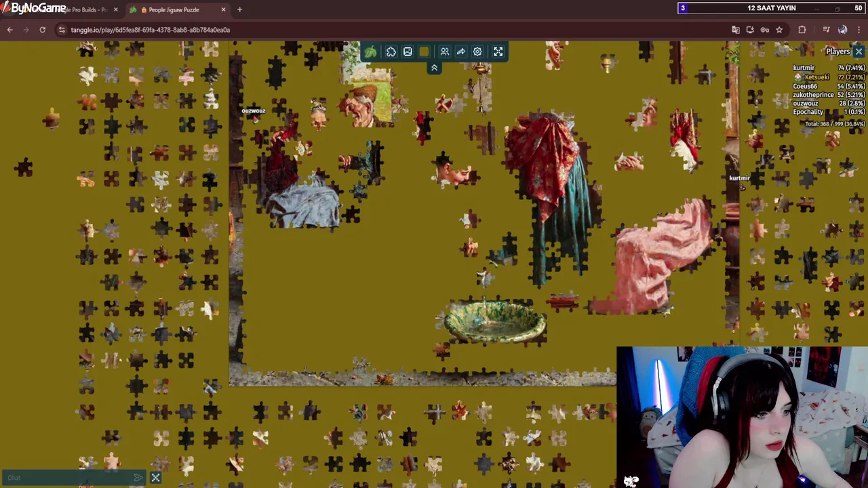Close the chat box with X
Screen dimensions: 868x488
click(x=155, y=478)
